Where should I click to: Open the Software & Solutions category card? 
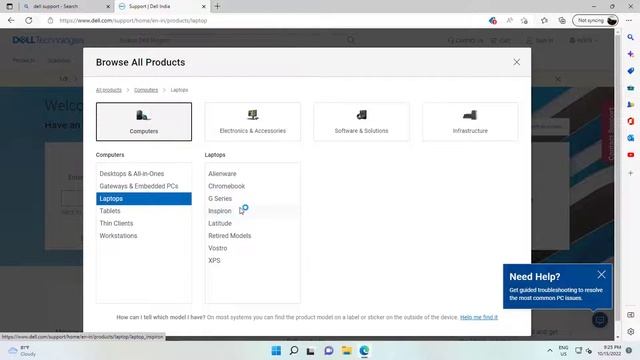tap(361, 122)
